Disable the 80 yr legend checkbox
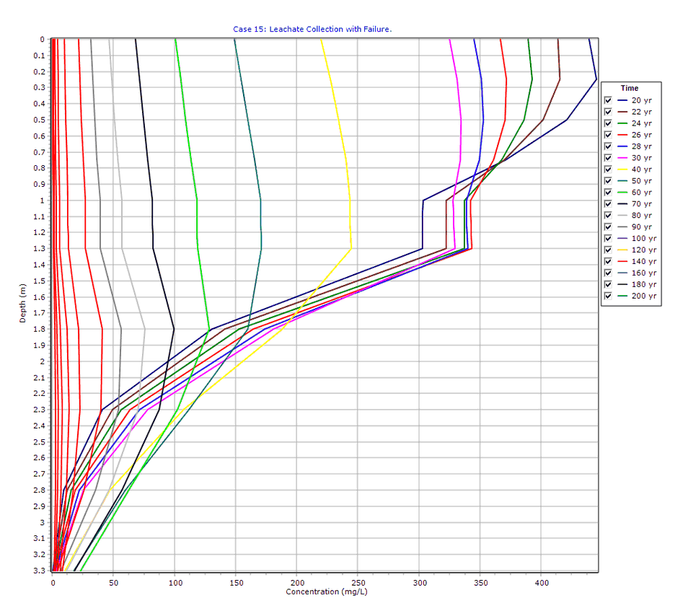This screenshot has width=675, height=616. (x=608, y=216)
